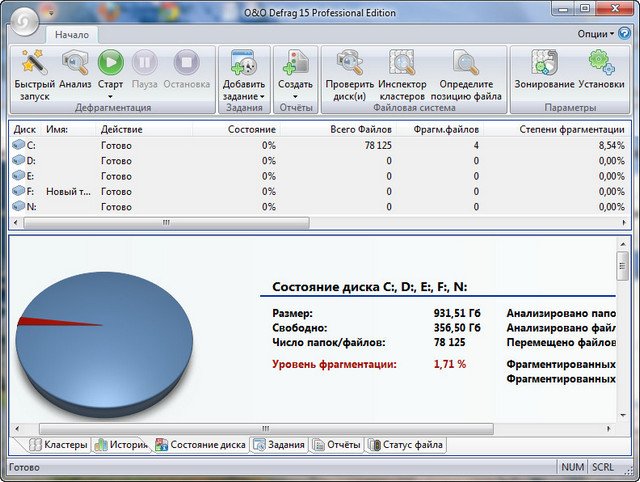The image size is (640, 482).
Task: Click the lower panel horizontal scrollbar thumb
Action: (x=266, y=429)
